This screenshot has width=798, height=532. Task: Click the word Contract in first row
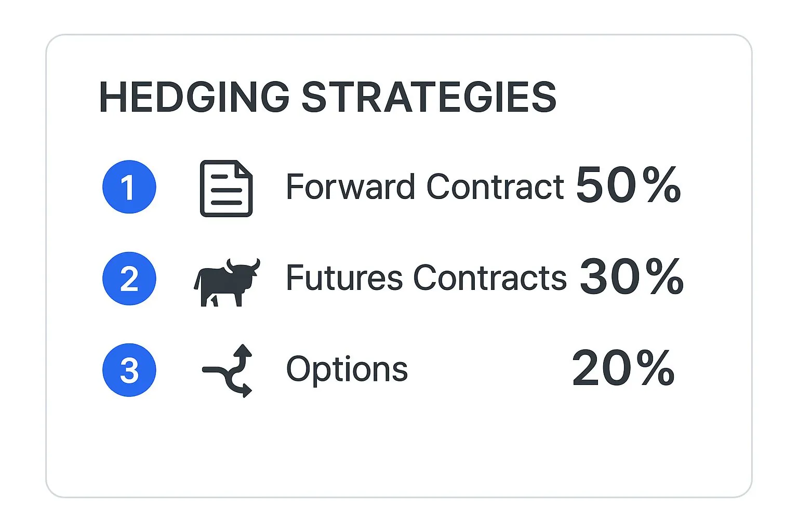[495, 187]
